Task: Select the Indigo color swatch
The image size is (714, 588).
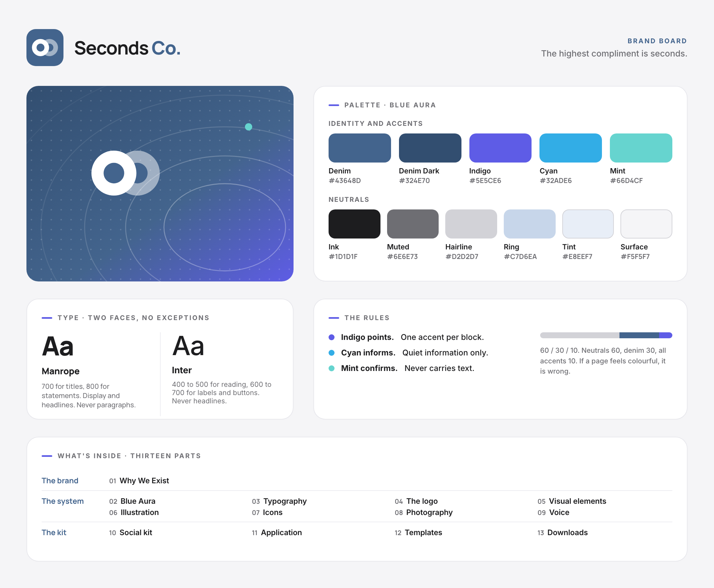Action: [x=500, y=148]
